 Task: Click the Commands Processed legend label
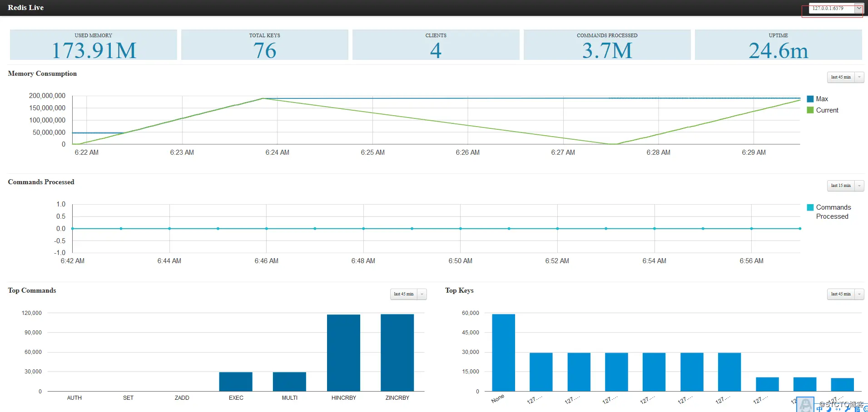tap(833, 212)
